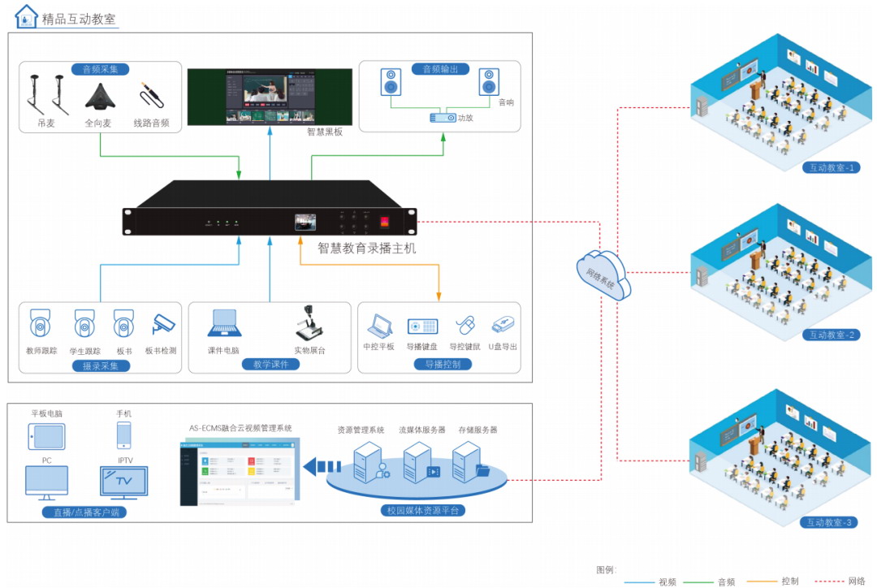This screenshot has height=588, width=877.
Task: Click the audio capture (音频采集) label
Action: 100,69
